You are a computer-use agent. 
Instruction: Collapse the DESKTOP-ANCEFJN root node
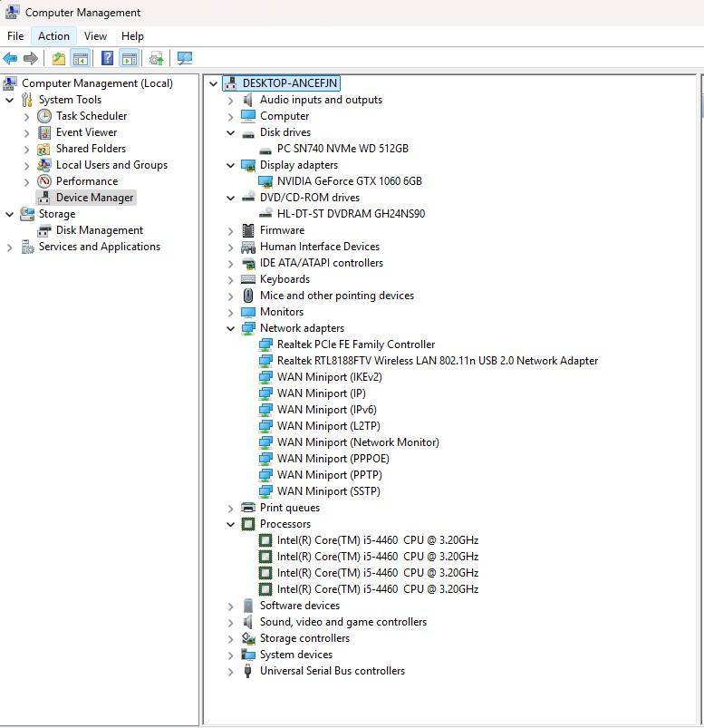click(214, 83)
